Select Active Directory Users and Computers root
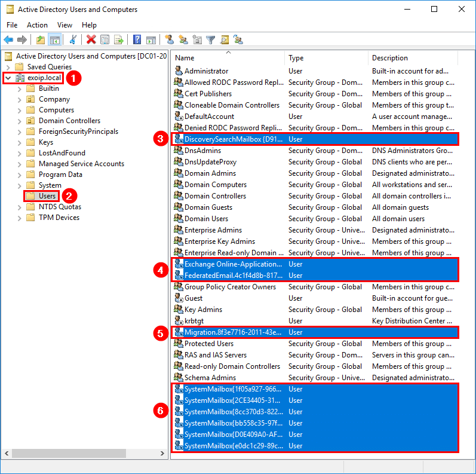Screen dimensions: 476x474 point(91,56)
